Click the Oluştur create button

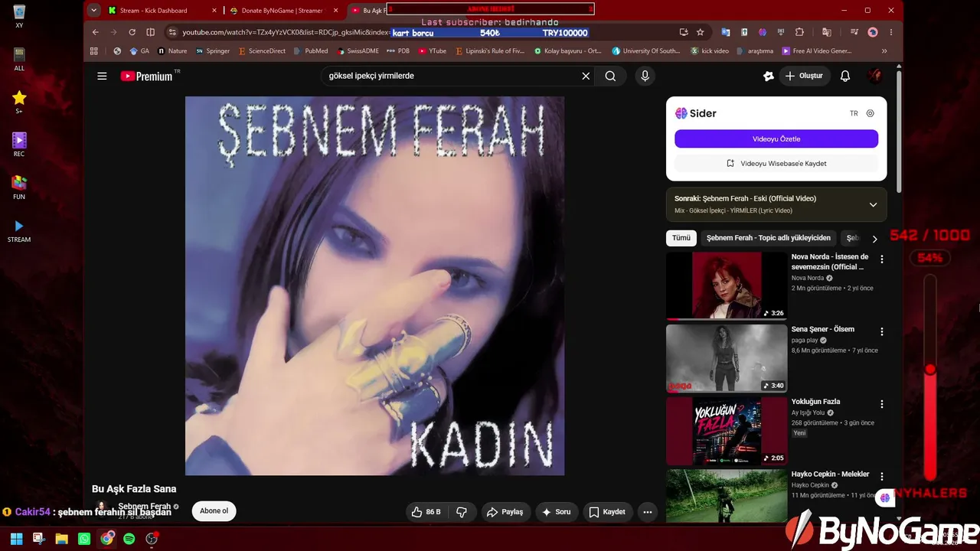pyautogui.click(x=803, y=76)
